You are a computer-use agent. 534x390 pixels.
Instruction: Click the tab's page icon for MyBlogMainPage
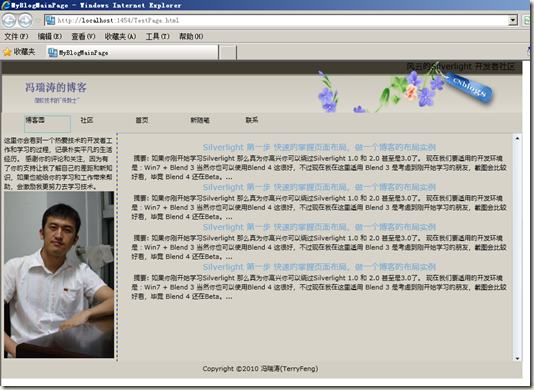pos(53,52)
